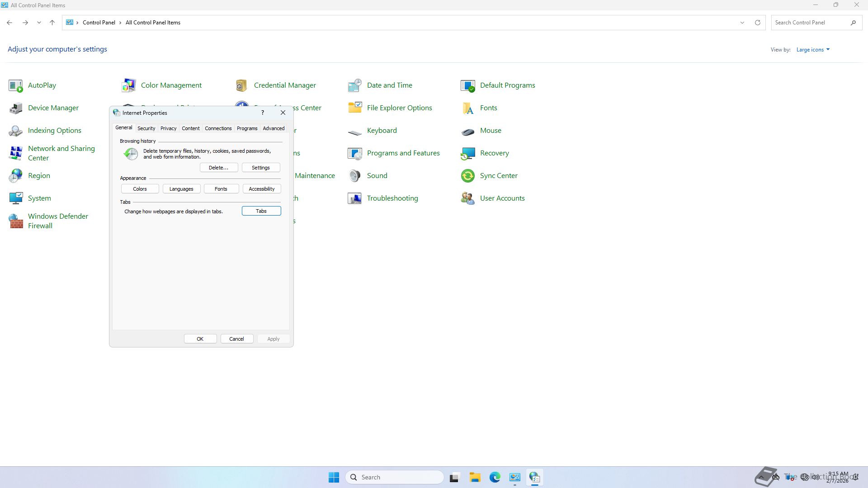Click the Date and Time icon
Viewport: 868px width, 488px height.
354,85
